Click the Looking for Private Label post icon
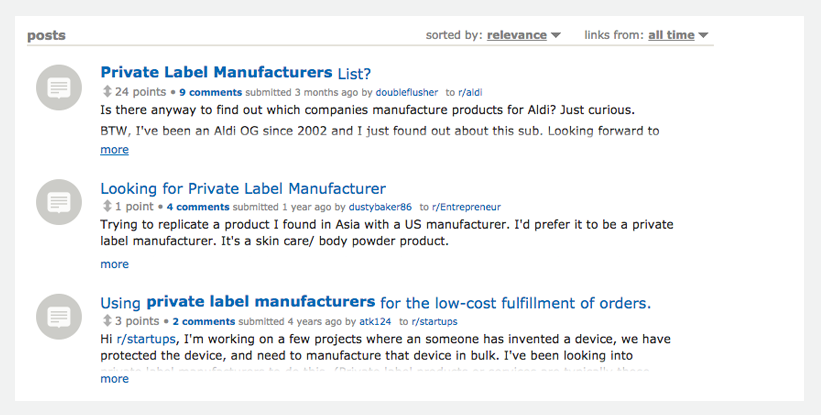821x415 pixels. [58, 202]
